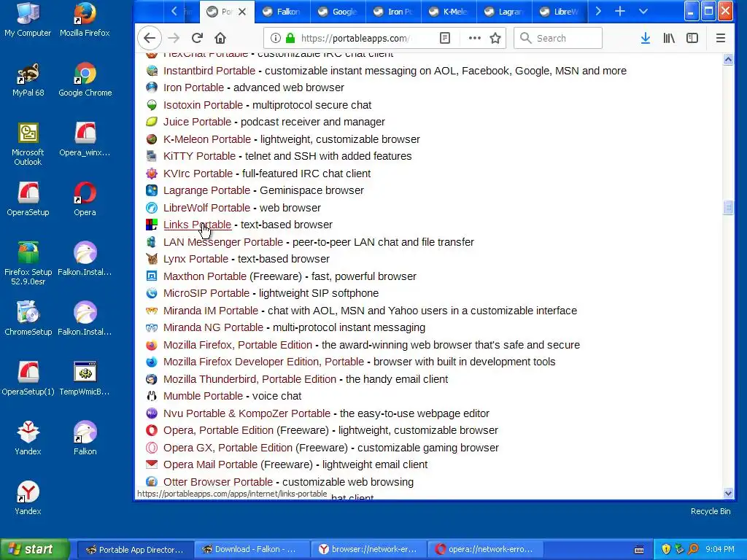Open the Lynx Portable link
This screenshot has width=747, height=560.
(196, 259)
